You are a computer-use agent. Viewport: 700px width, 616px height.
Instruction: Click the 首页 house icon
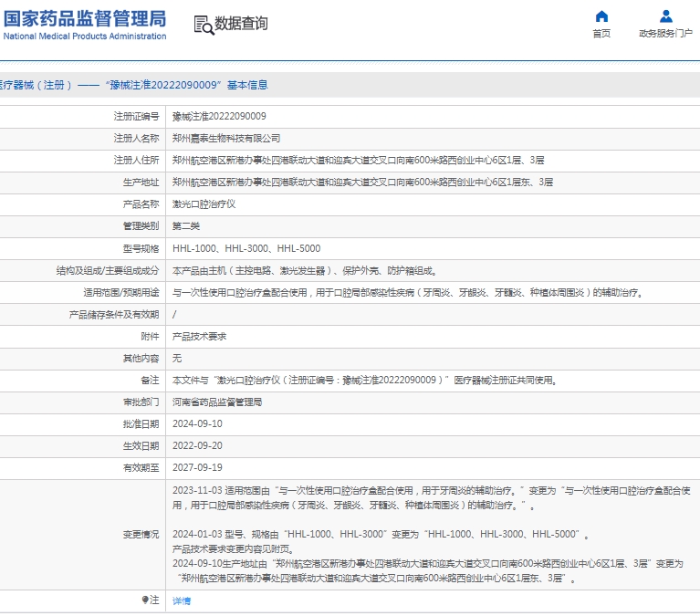coord(601,16)
